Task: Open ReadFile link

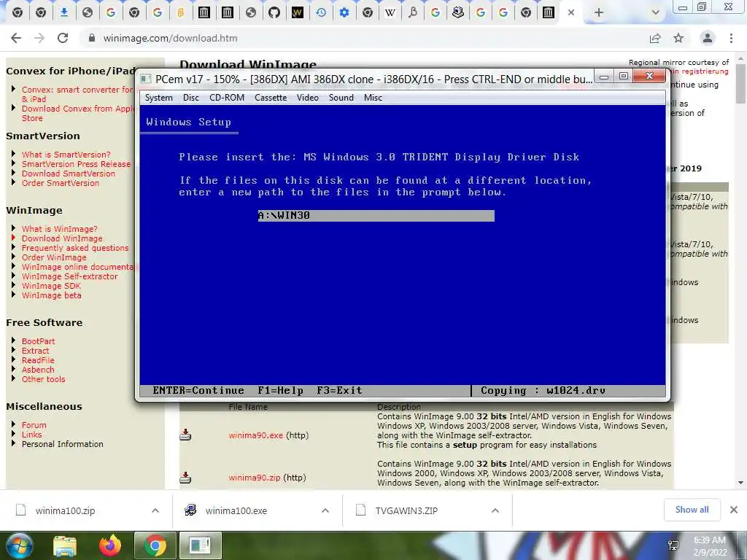Action: (38, 360)
